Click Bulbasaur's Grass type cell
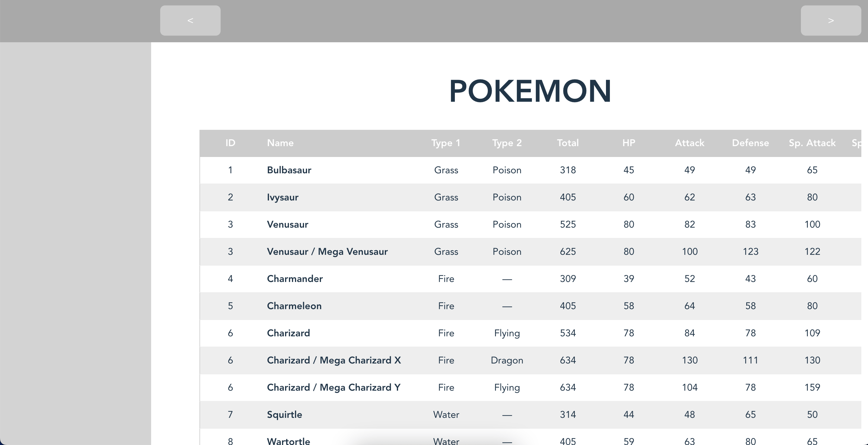The image size is (868, 445). [x=446, y=170]
